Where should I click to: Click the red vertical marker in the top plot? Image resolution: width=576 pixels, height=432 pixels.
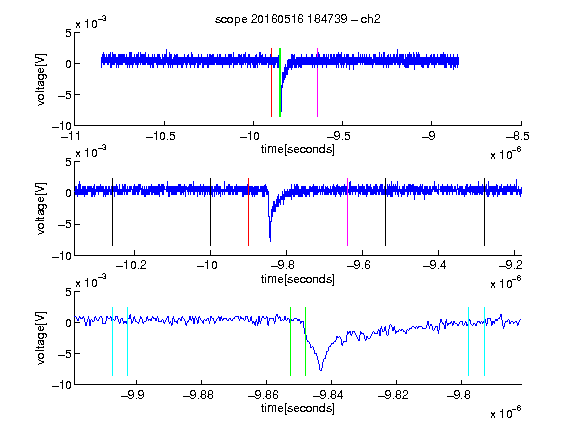pos(271,82)
